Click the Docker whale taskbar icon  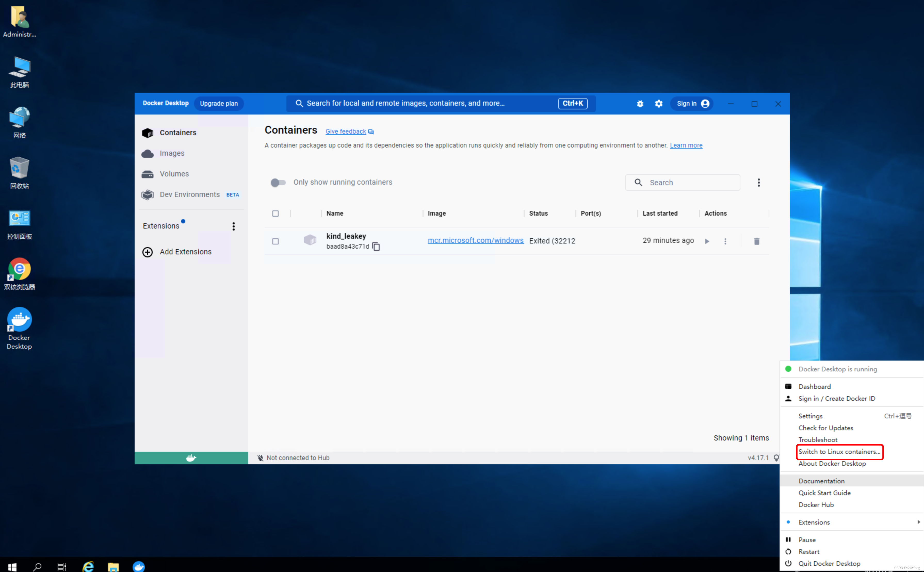pyautogui.click(x=139, y=566)
